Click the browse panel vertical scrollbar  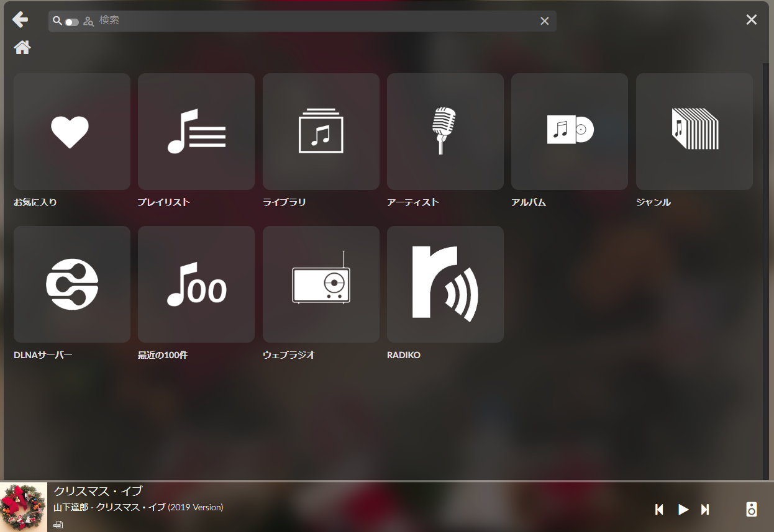click(x=766, y=270)
